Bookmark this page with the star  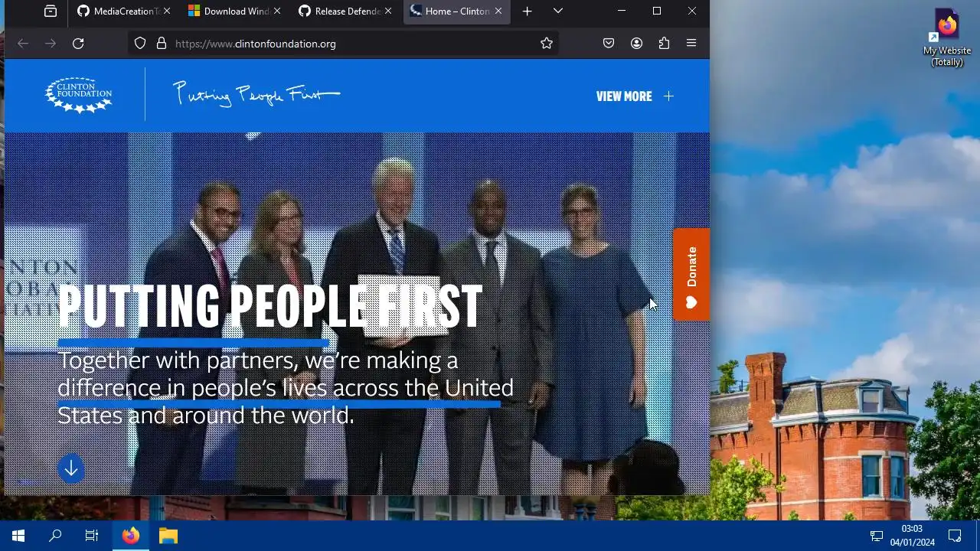coord(547,44)
